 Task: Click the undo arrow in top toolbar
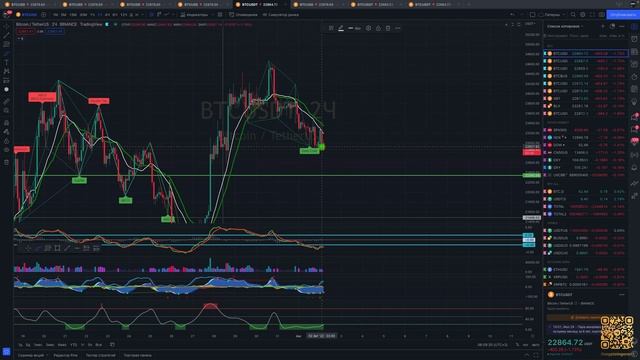[x=512, y=15]
